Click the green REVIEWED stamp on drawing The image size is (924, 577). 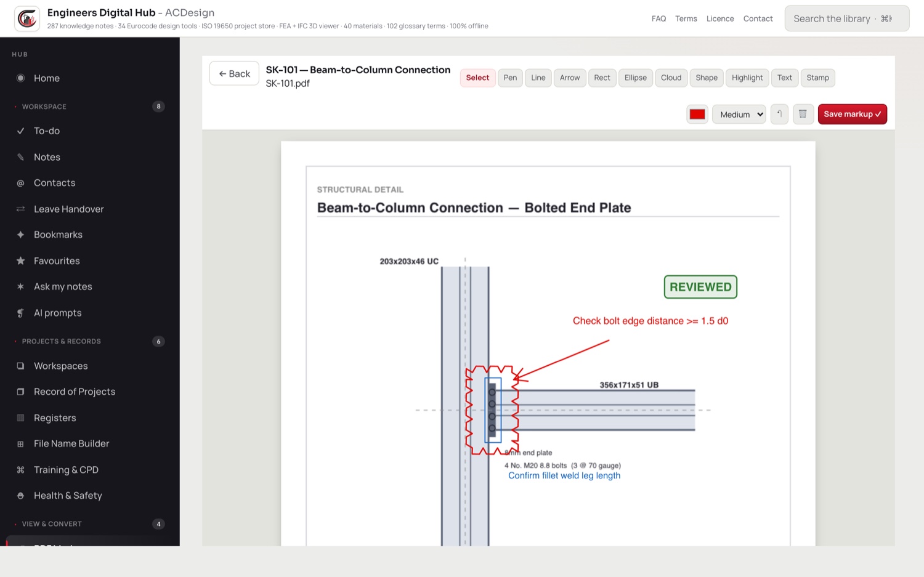(x=700, y=287)
